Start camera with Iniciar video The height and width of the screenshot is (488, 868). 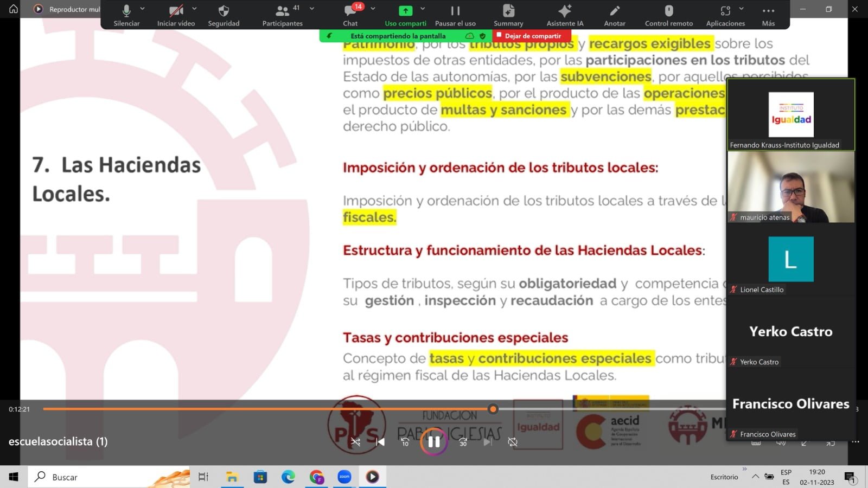[176, 15]
